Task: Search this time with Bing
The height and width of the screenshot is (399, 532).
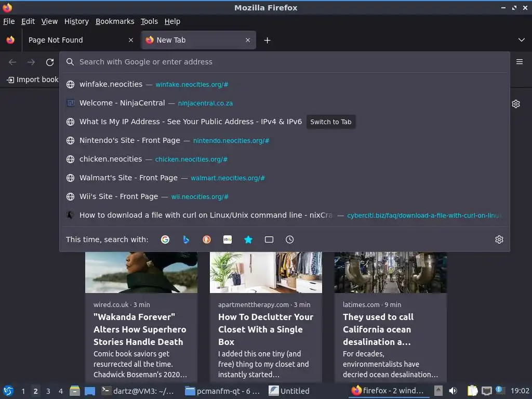Action: coord(186,240)
